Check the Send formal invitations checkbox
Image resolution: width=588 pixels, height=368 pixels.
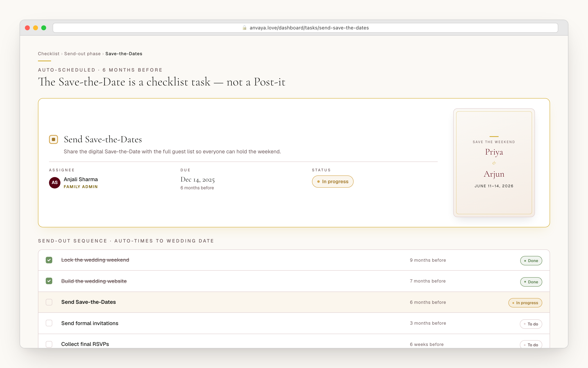(49, 323)
